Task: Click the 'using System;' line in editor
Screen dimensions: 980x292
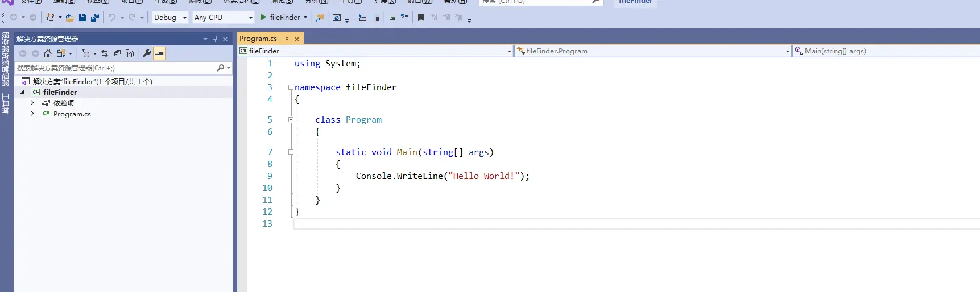Action: [328, 64]
